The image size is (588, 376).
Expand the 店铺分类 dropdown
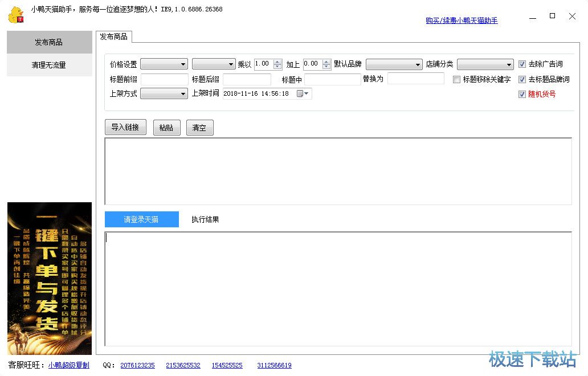coord(485,64)
